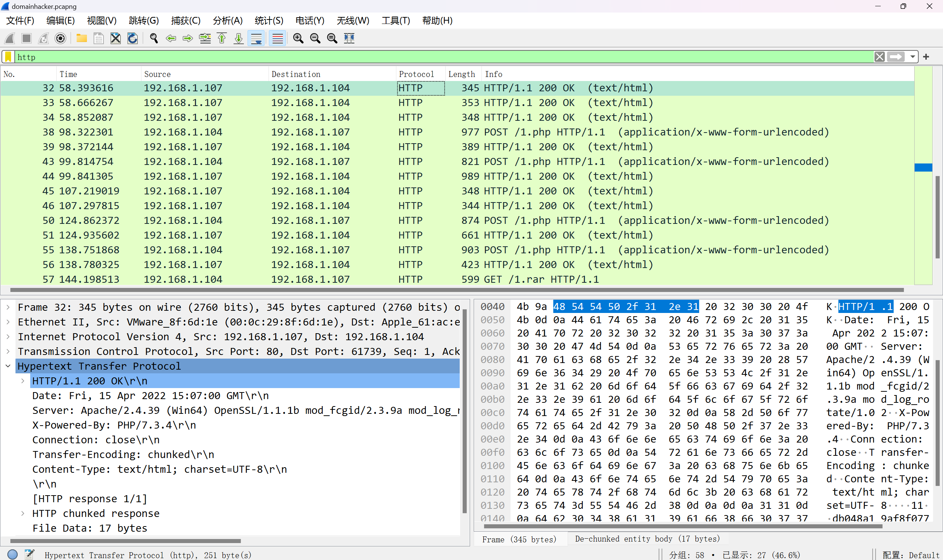This screenshot has height=560, width=943.
Task: Open capture file properties status bar icon
Action: [x=29, y=554]
